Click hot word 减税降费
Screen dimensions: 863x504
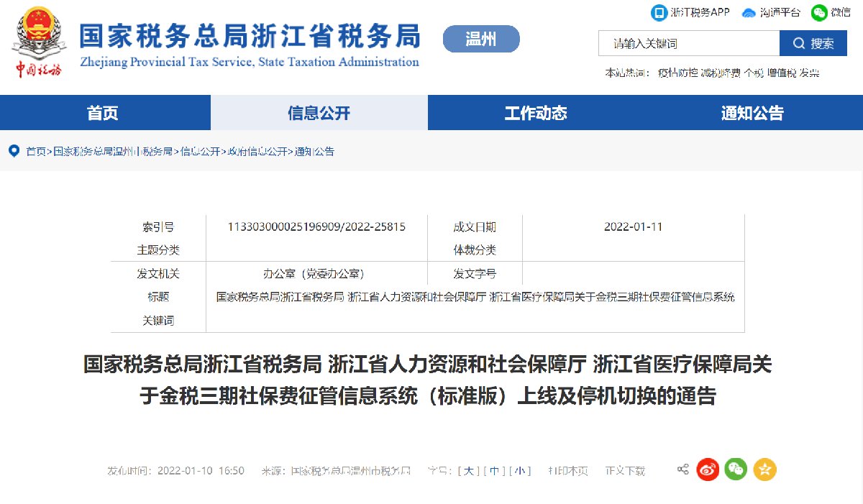tap(721, 73)
